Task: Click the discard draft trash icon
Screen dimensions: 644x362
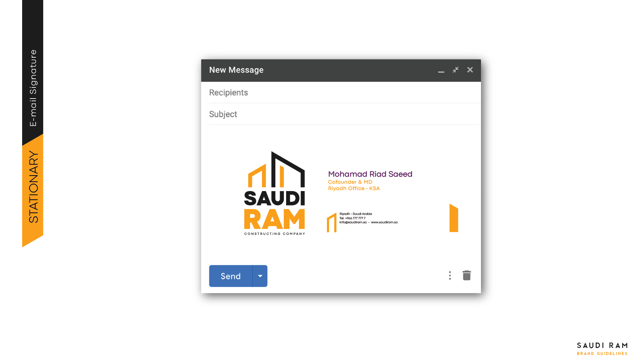Action: [467, 276]
